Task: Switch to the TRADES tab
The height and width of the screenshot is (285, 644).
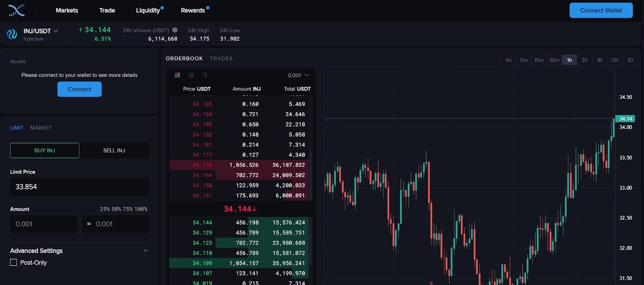Action: [221, 58]
